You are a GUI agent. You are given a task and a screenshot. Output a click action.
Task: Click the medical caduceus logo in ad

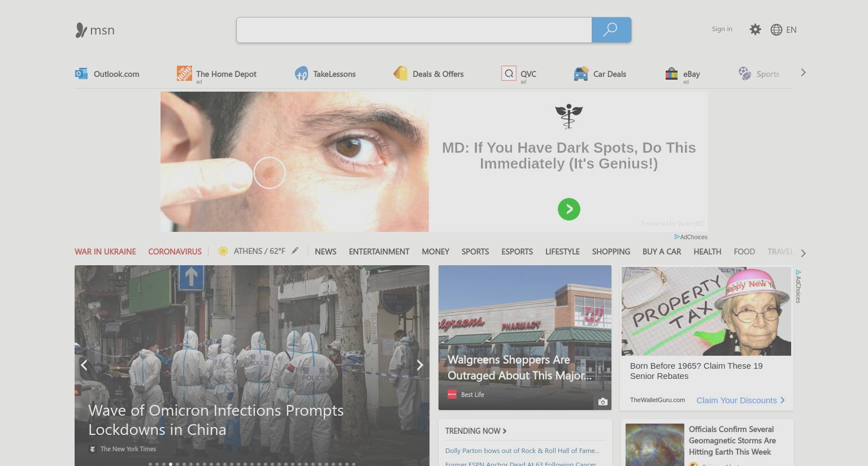[x=568, y=116]
